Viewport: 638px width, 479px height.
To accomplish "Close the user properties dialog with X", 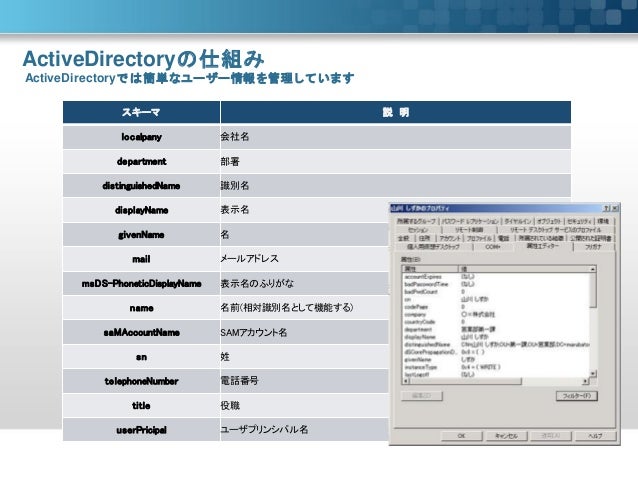I will [614, 208].
